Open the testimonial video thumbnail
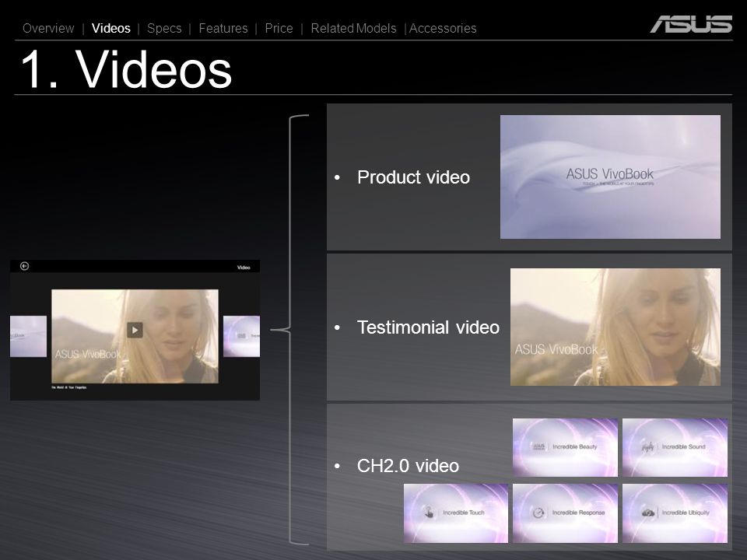747x560 pixels. (615, 327)
